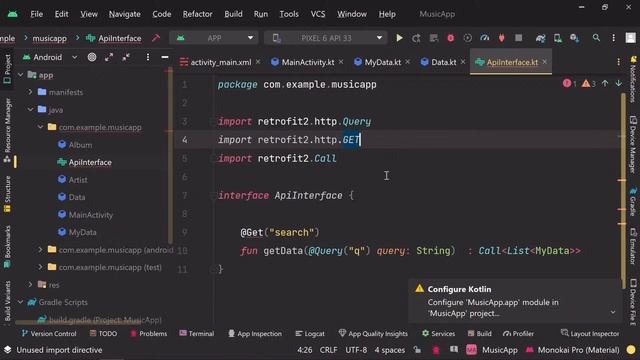Open the APP run configuration dropdown
This screenshot has width=640, height=360.
pyautogui.click(x=215, y=38)
